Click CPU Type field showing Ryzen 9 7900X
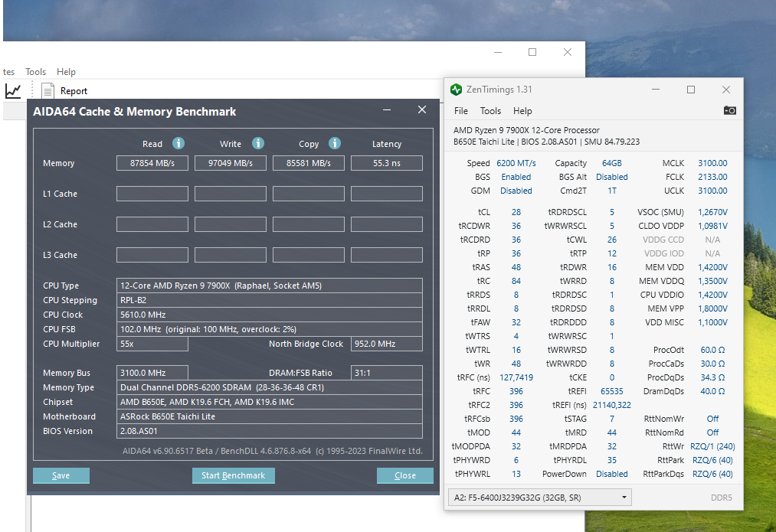The image size is (776, 532). click(x=270, y=286)
